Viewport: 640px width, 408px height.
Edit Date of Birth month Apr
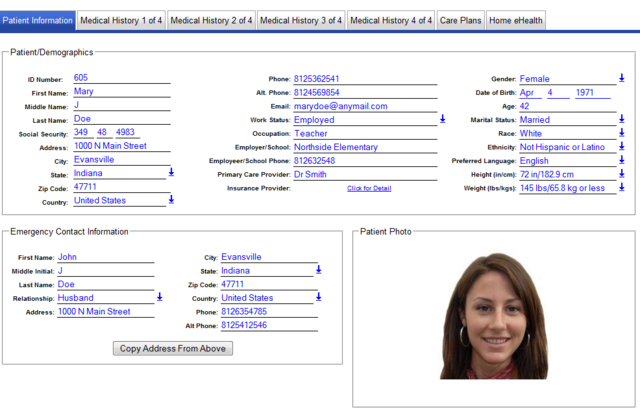tap(530, 93)
